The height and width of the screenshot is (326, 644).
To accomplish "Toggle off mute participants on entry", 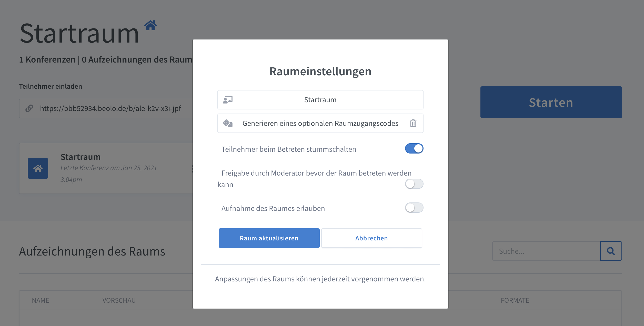I will click(414, 148).
